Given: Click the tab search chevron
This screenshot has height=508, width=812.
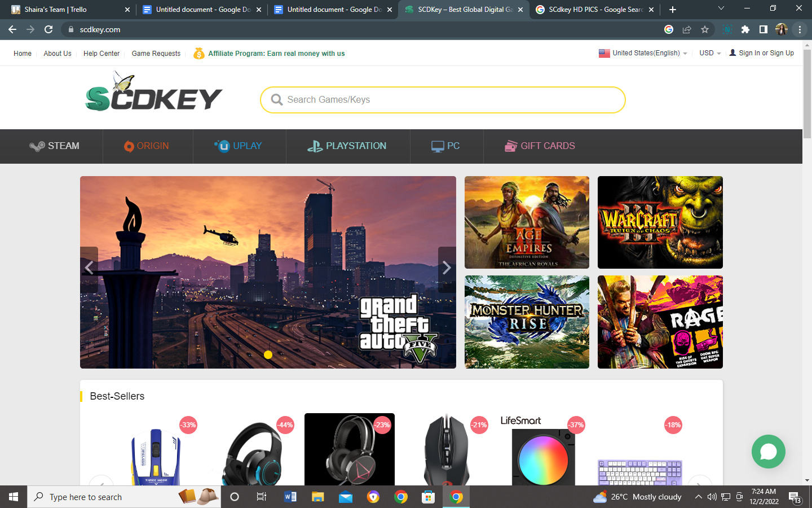Looking at the screenshot, I should coord(721,8).
